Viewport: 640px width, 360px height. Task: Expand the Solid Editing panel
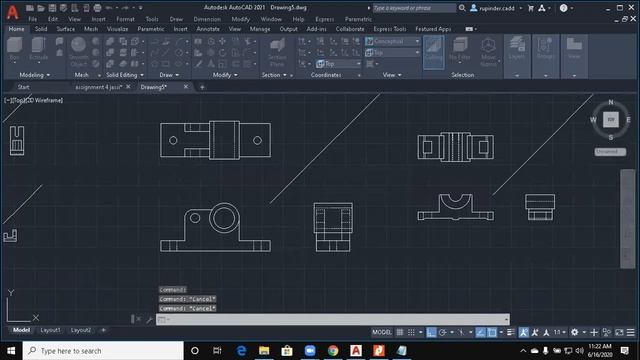coord(125,75)
